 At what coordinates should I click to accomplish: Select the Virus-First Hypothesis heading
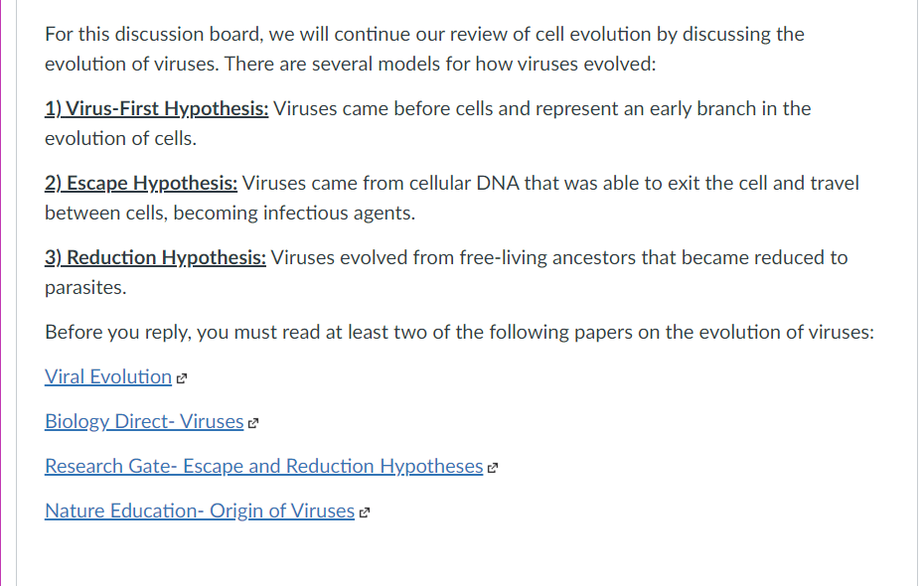pos(155,108)
